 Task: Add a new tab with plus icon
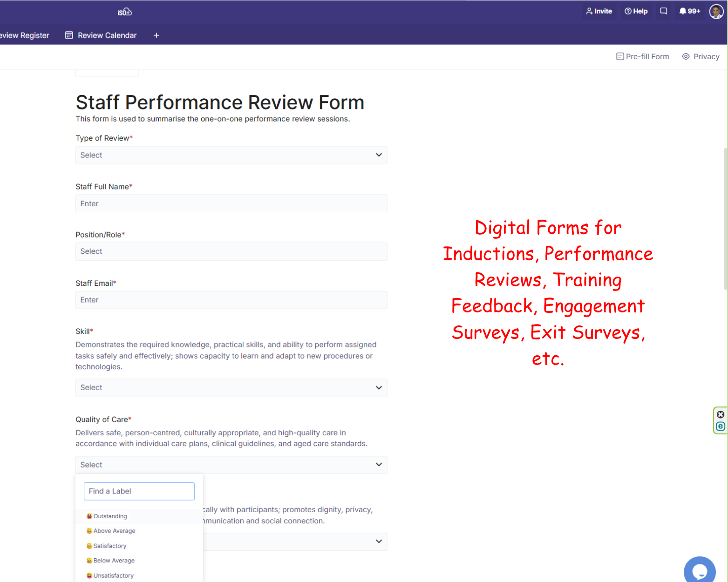(x=156, y=35)
